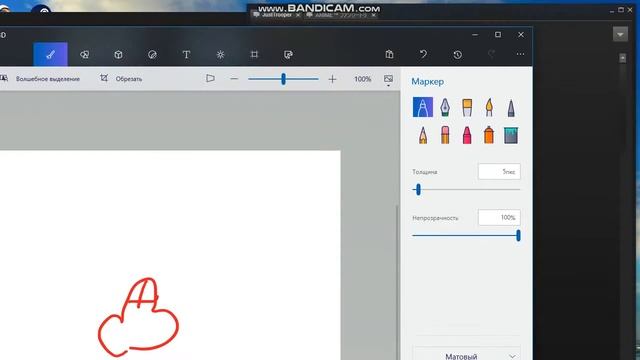The width and height of the screenshot is (640, 360).
Task: Open the view options image dropdown
Action: (388, 79)
